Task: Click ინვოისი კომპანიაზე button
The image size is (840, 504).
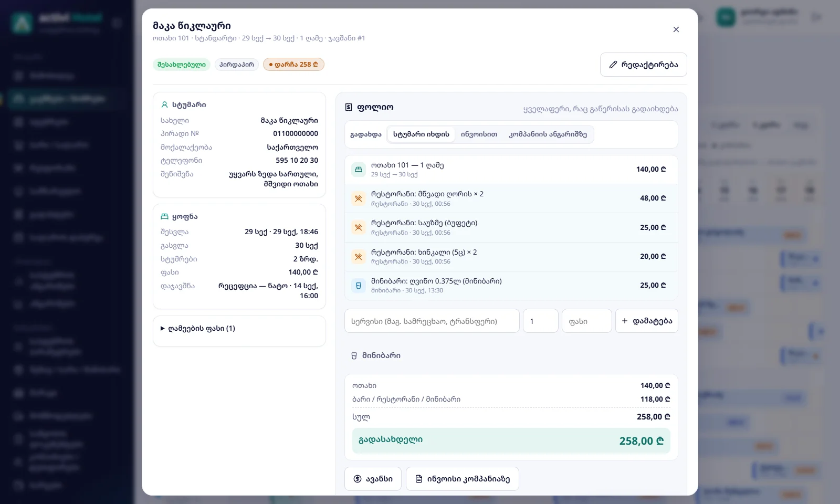Action: pos(463,479)
